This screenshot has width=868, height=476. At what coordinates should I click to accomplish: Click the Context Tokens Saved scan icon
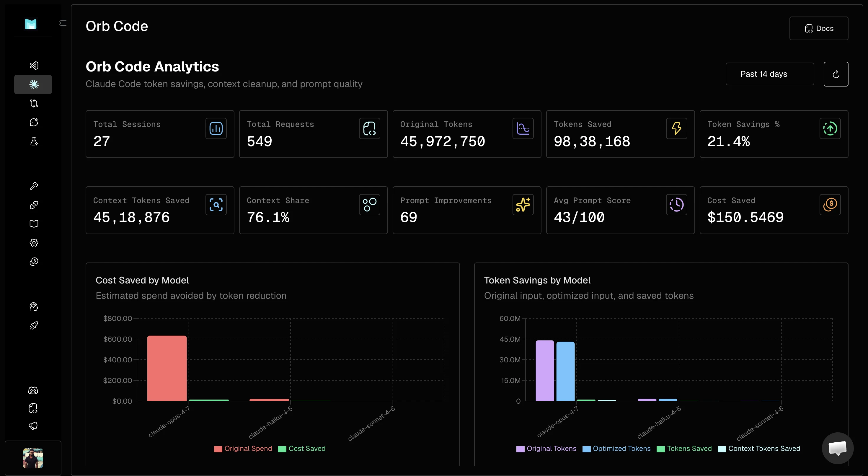(x=216, y=205)
